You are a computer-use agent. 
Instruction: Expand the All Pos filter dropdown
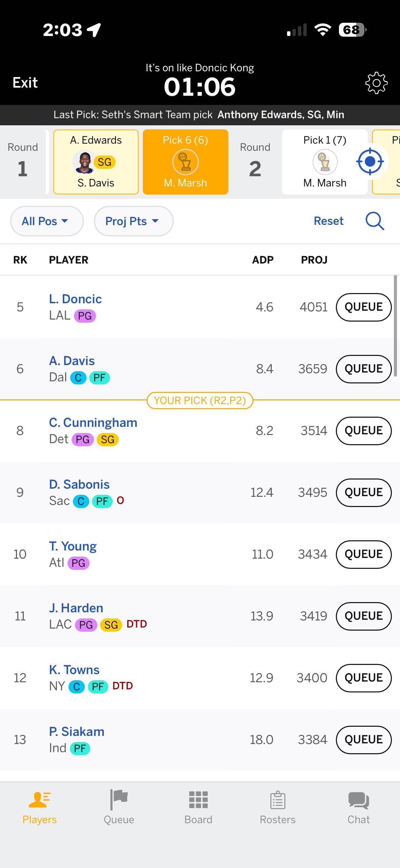click(47, 221)
